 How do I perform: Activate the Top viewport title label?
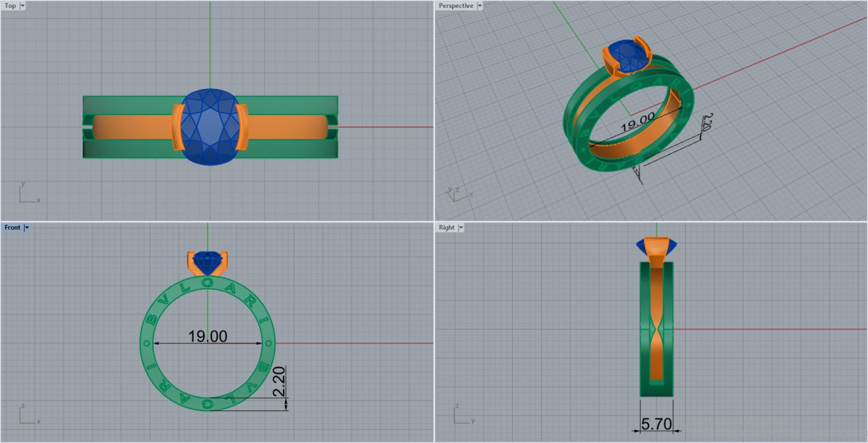pos(10,6)
